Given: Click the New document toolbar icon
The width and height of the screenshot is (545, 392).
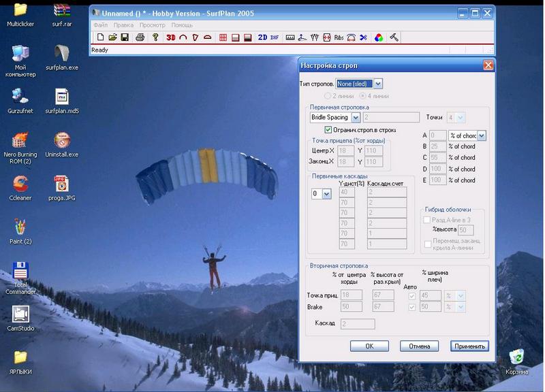Looking at the screenshot, I should click(101, 37).
